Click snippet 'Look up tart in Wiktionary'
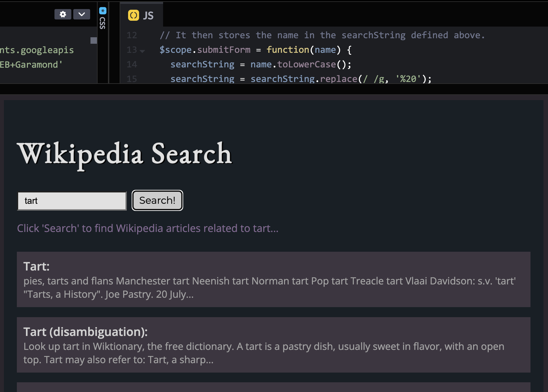This screenshot has height=392, width=548. pos(83,346)
